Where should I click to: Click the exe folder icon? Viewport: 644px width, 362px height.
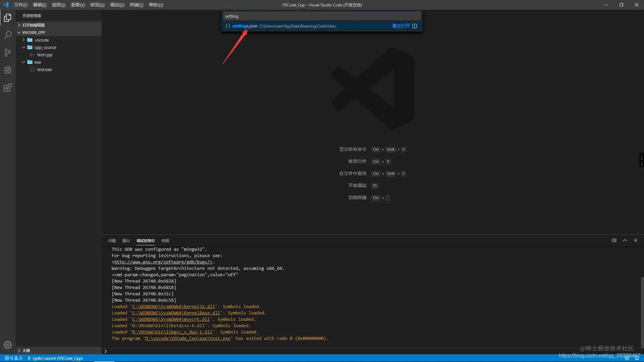click(30, 62)
